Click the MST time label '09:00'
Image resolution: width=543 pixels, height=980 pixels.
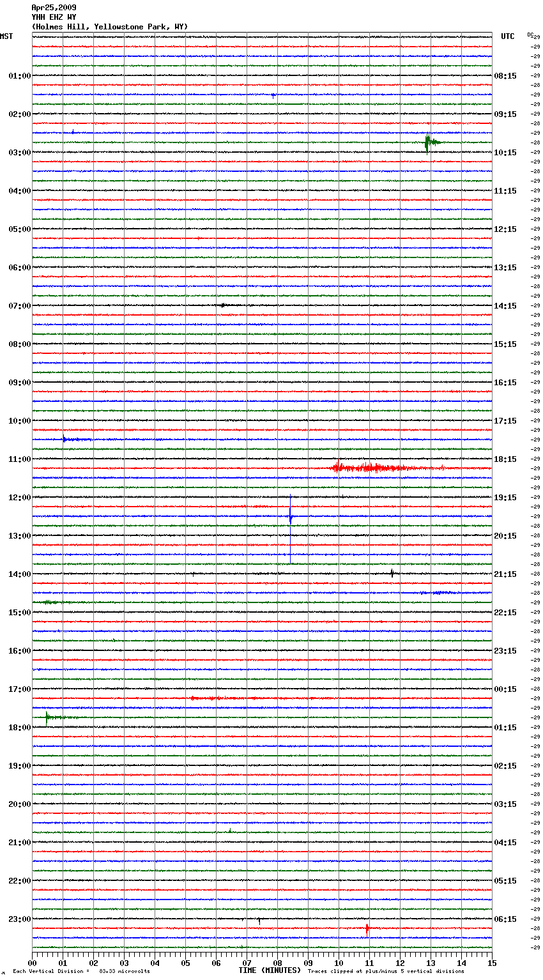pyautogui.click(x=20, y=383)
